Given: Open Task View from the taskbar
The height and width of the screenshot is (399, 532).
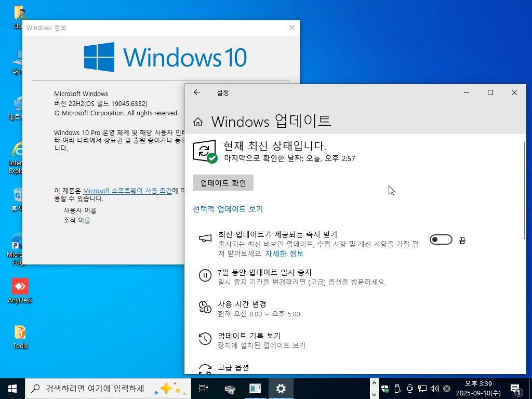Looking at the screenshot, I should [204, 389].
